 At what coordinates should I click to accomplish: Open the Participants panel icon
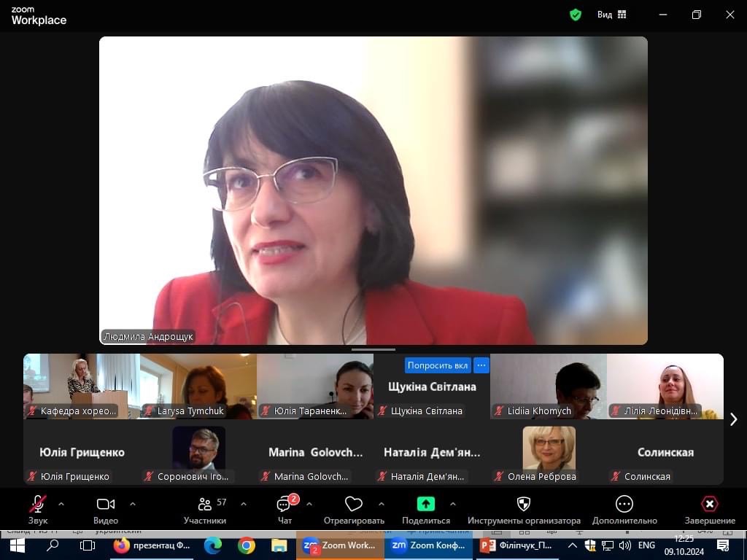pyautogui.click(x=205, y=505)
